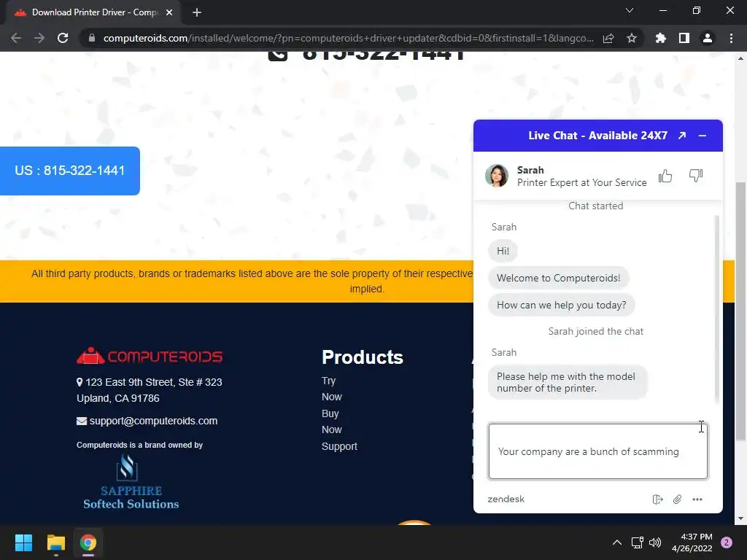This screenshot has width=747, height=560.
Task: Select Download Printer Driver tab
Action: coord(93,12)
